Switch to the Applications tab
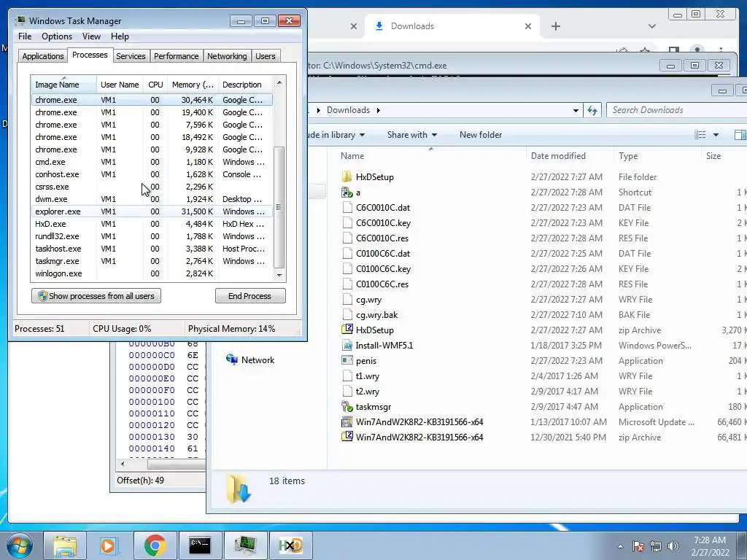This screenshot has width=747, height=560. coord(42,56)
